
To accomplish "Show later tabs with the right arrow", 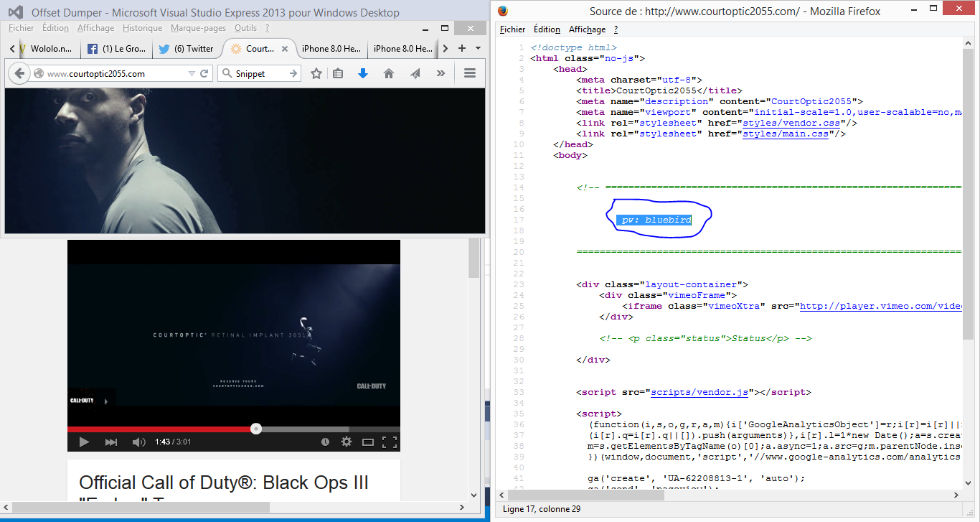I will (x=446, y=48).
